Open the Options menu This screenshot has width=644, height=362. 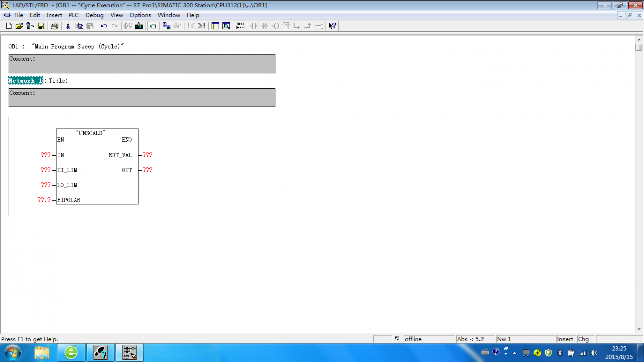[140, 15]
